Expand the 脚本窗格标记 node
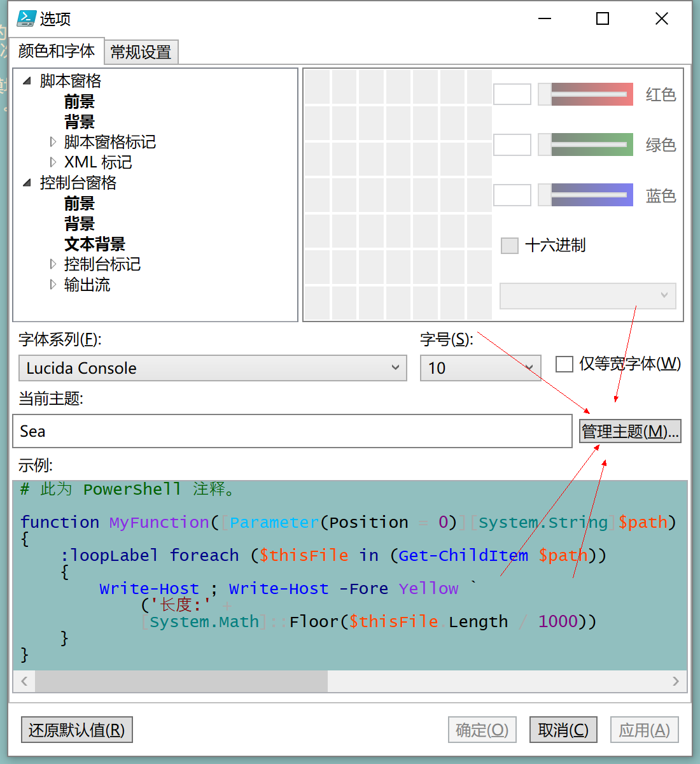Viewport: 700px width, 764px height. [x=53, y=141]
